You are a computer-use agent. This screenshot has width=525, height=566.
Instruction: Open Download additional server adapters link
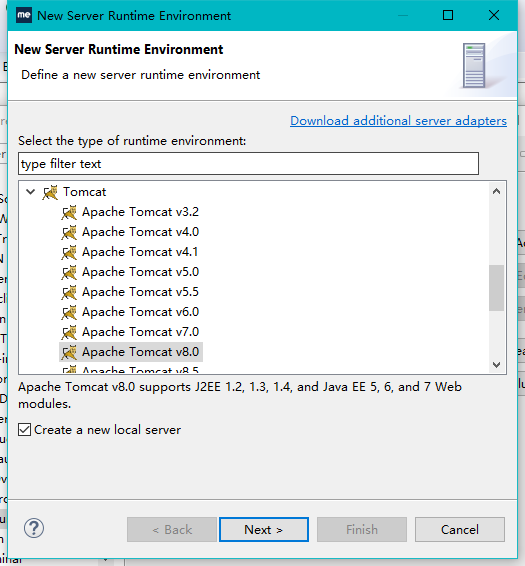398,121
